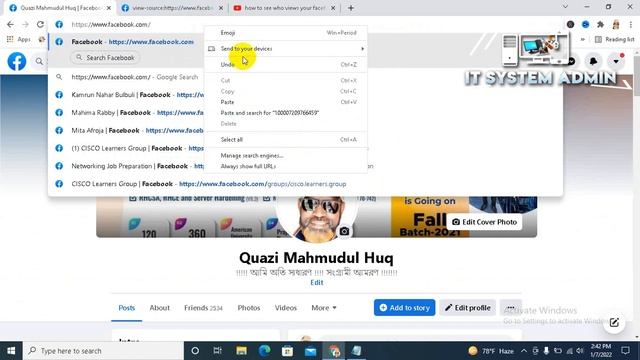This screenshot has height=360, width=640.
Task: Select Kamrun Nahar Bulbuli suggestion
Action: click(305, 95)
